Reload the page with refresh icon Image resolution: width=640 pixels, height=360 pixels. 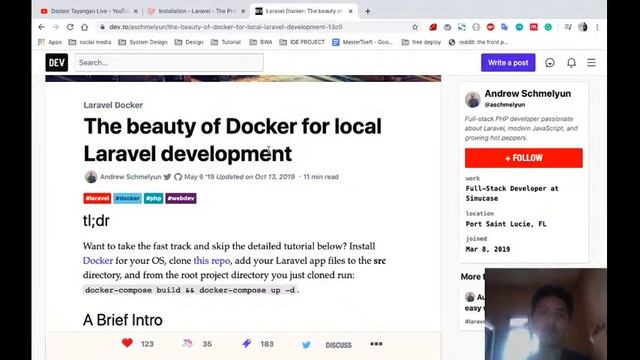(x=70, y=27)
